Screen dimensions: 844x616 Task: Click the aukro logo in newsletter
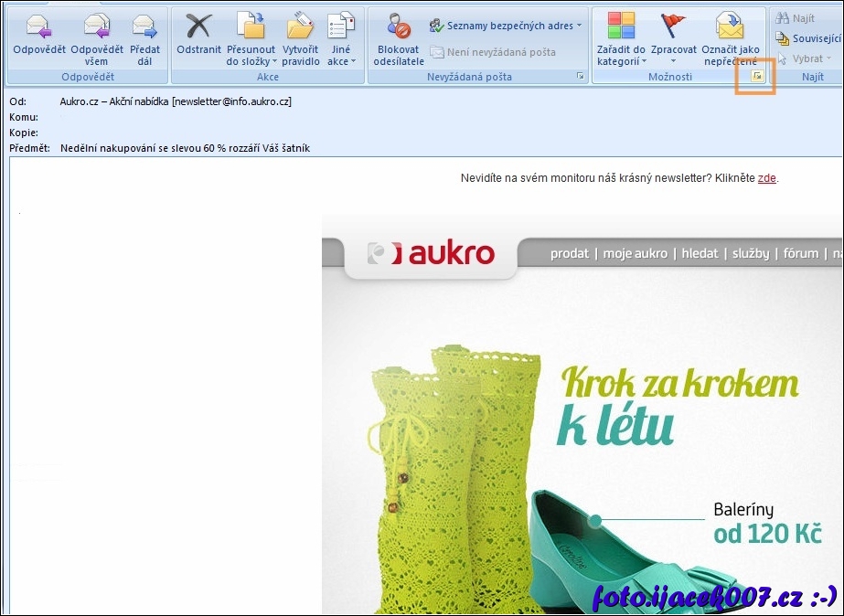(431, 253)
